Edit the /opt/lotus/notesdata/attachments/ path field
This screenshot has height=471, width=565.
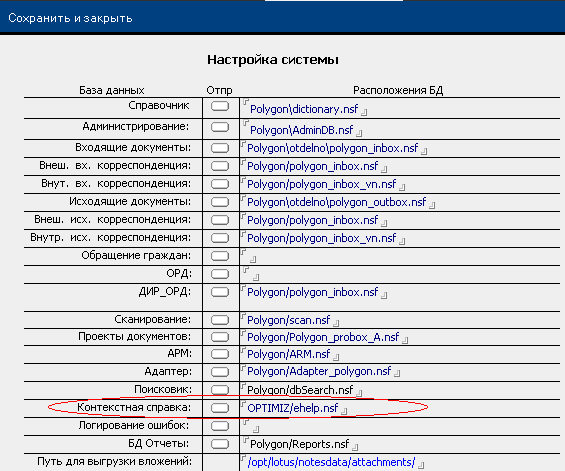333,462
